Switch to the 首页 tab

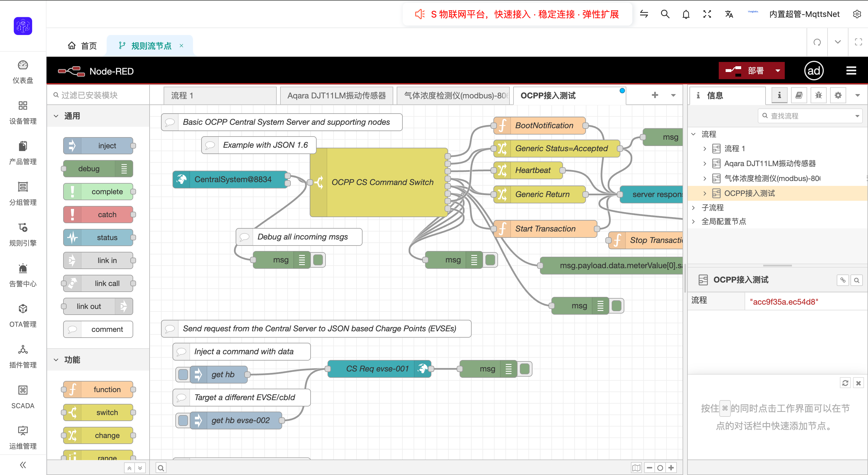pyautogui.click(x=83, y=45)
